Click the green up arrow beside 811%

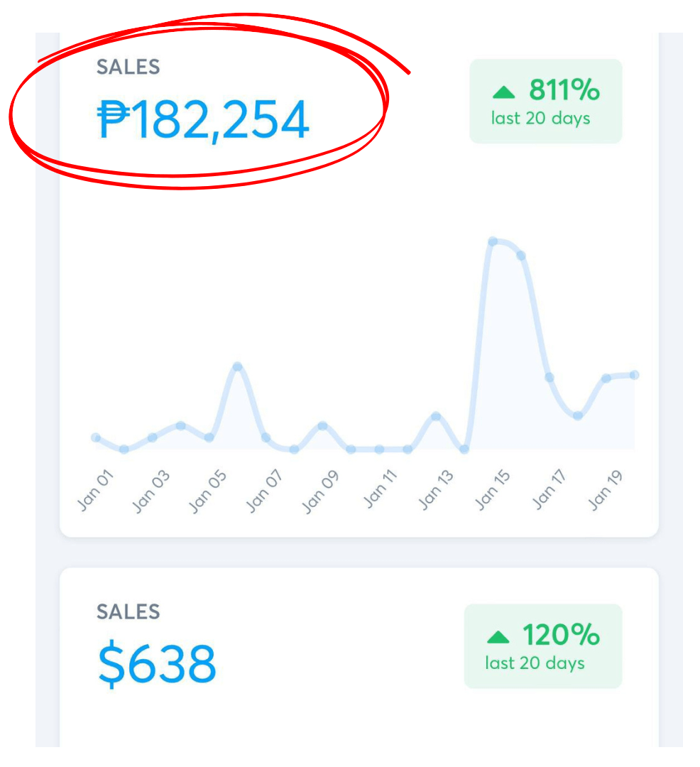click(504, 92)
